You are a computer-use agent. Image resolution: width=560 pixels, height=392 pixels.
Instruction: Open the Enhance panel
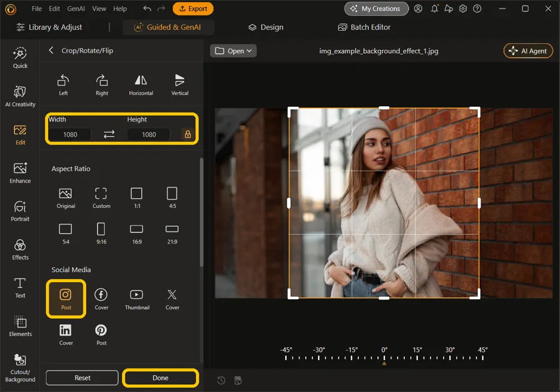20,173
